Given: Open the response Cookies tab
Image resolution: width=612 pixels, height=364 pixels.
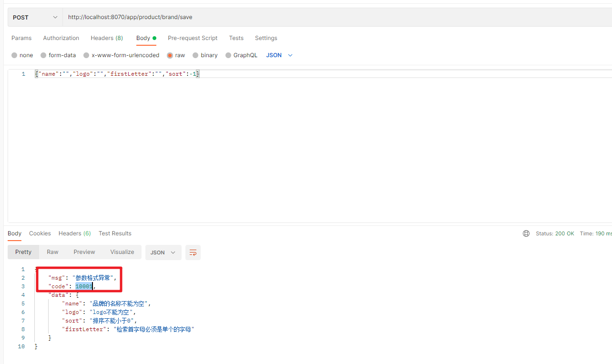Looking at the screenshot, I should point(40,233).
